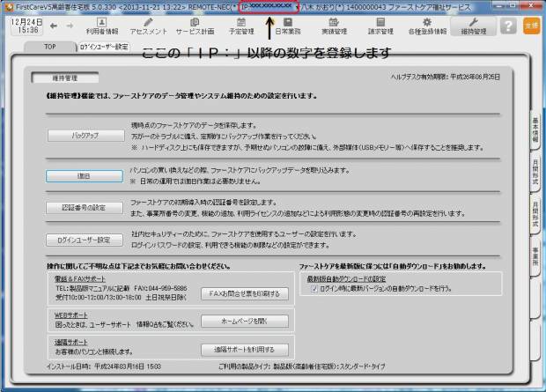Open 請求管理 in the toolbar

380,26
